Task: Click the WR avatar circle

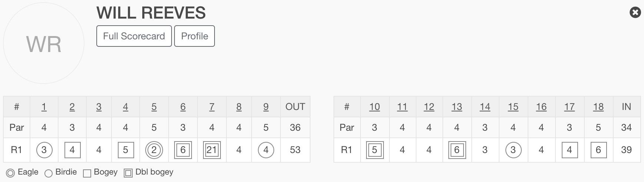Action: click(x=44, y=43)
